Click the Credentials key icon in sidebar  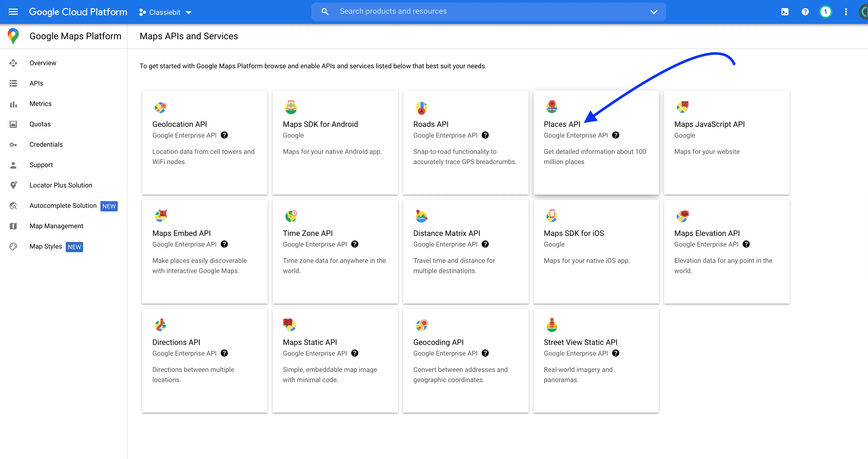(13, 144)
